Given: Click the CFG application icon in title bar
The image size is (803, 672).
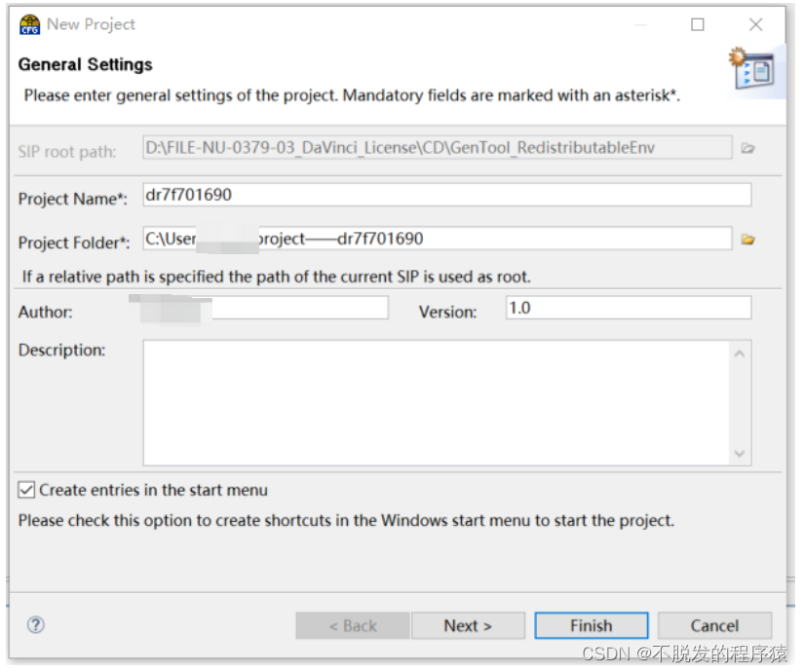Looking at the screenshot, I should click(27, 23).
